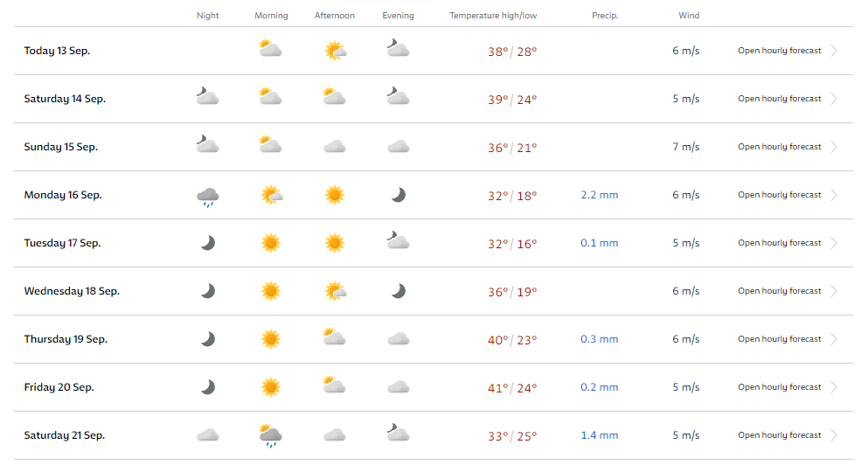Click Sunday 15 Sep. evening cloud icon
Screen dimensions: 868x472
[398, 147]
